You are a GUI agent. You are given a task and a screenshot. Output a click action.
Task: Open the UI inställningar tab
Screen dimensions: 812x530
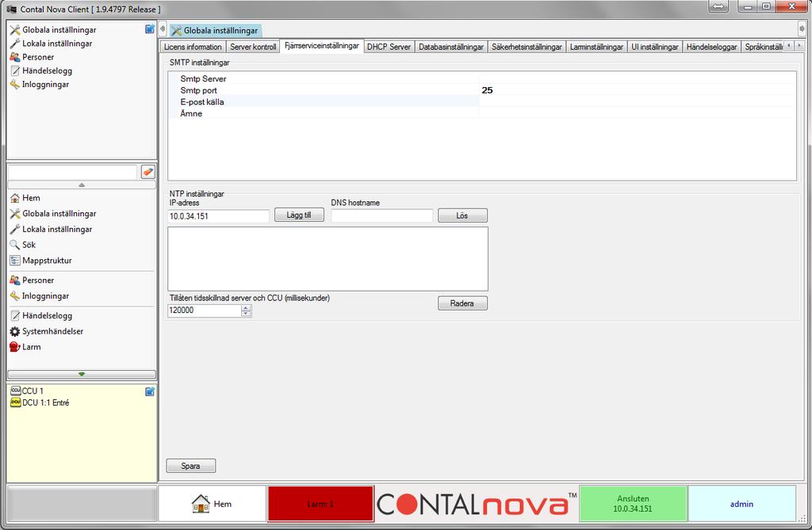[654, 47]
